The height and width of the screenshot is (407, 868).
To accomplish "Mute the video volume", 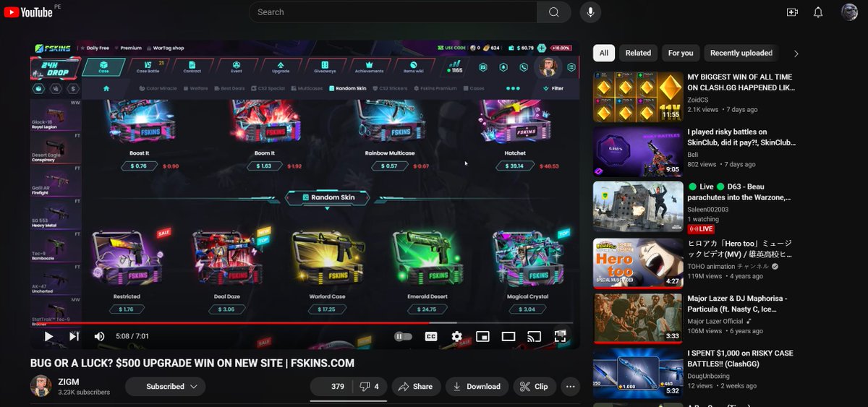I will point(99,336).
